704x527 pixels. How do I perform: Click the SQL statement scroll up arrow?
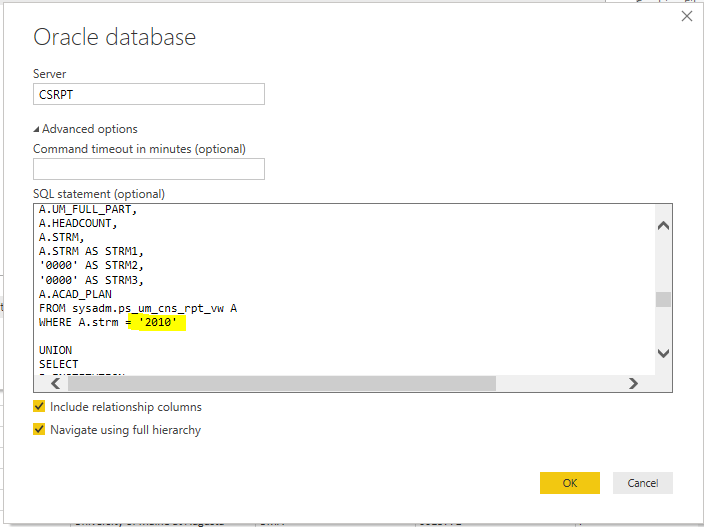(663, 225)
